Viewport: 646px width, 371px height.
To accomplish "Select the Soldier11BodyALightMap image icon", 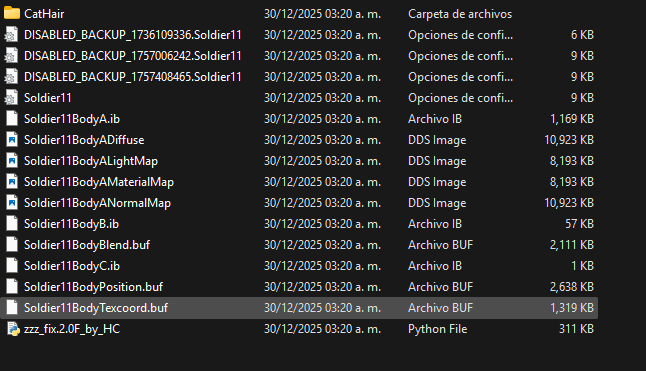I will pyautogui.click(x=12, y=161).
